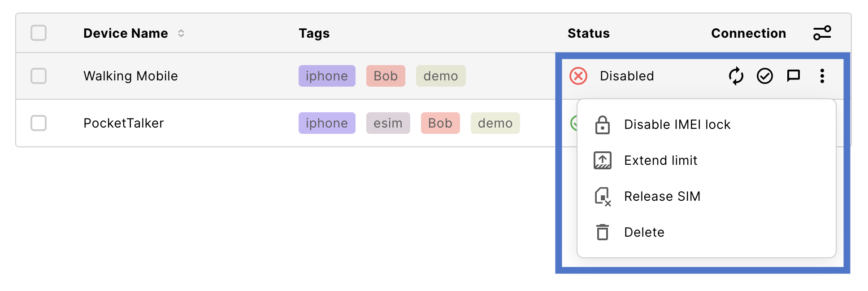The width and height of the screenshot is (868, 291).
Task: Click the purple iphone tag on Walking Mobile
Action: (x=326, y=76)
